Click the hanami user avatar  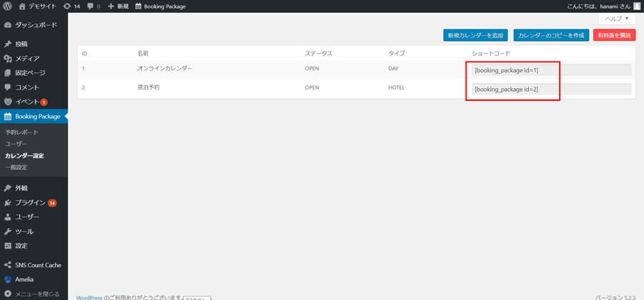636,6
